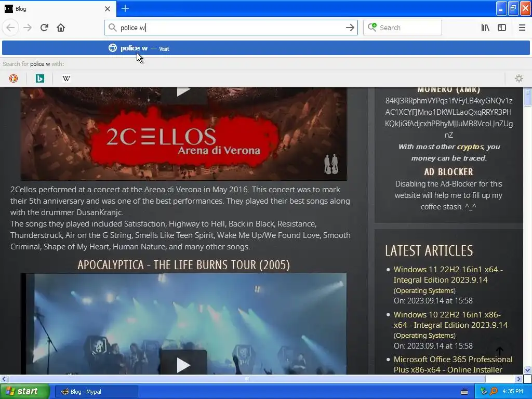Search with Bing one-off engine icon
532x399 pixels.
39,78
